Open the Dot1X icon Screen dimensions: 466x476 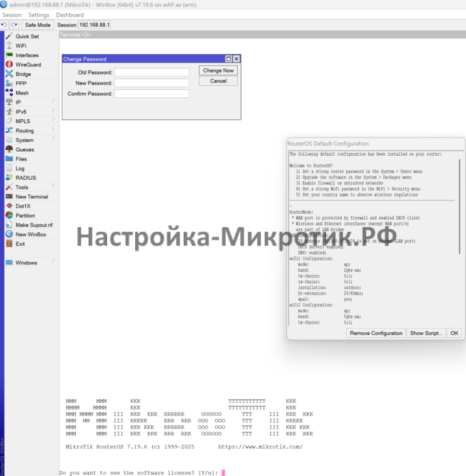(x=9, y=206)
